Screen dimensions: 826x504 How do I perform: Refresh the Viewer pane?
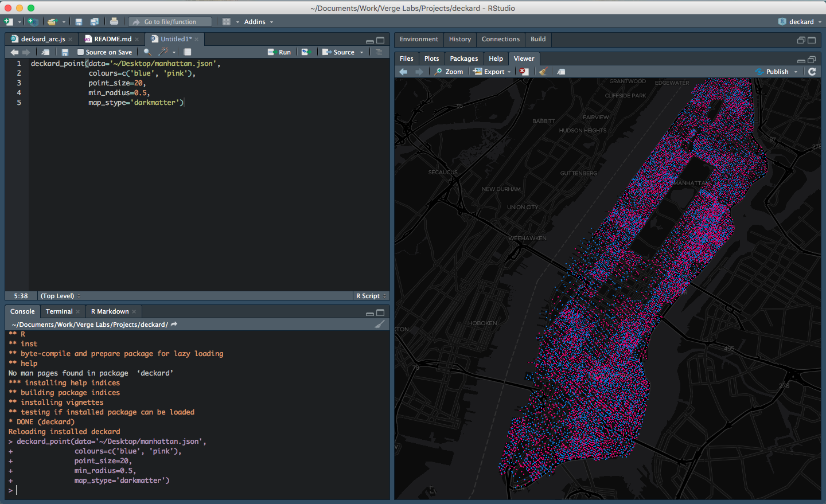[812, 72]
